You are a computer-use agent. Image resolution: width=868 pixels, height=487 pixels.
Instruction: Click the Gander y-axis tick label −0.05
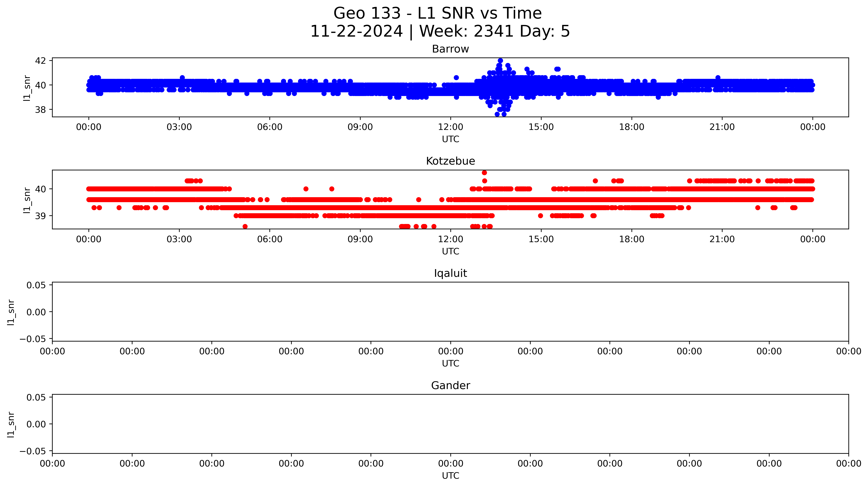33,451
